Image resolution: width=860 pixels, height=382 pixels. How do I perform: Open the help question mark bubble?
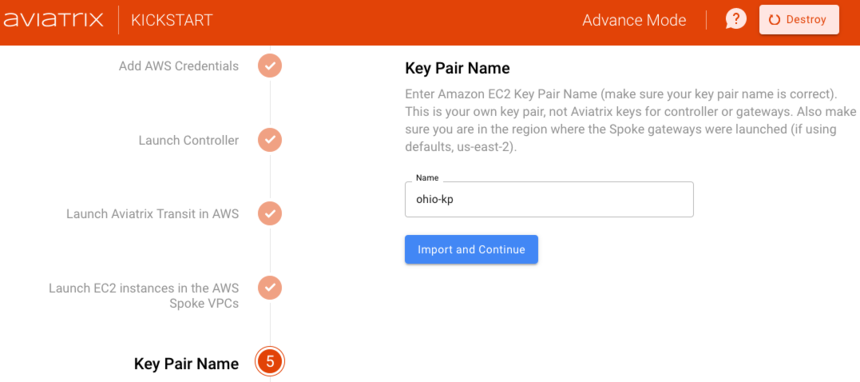tap(735, 20)
